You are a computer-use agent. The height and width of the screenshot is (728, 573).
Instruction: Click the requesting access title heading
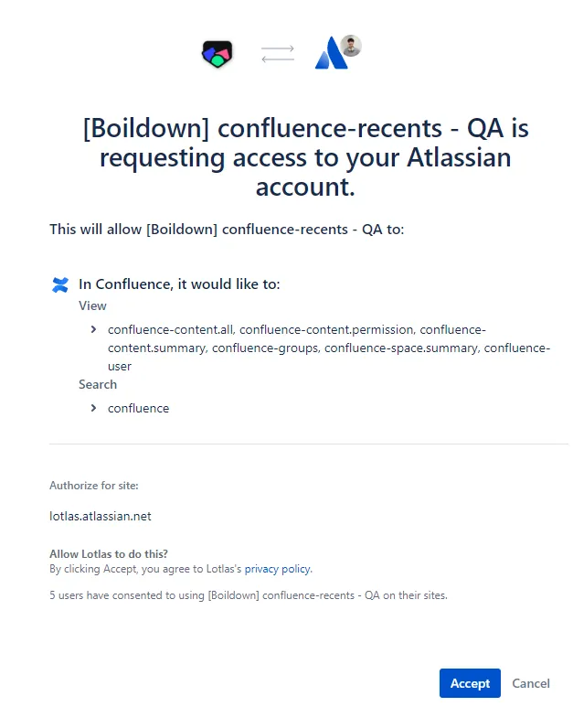(304, 157)
